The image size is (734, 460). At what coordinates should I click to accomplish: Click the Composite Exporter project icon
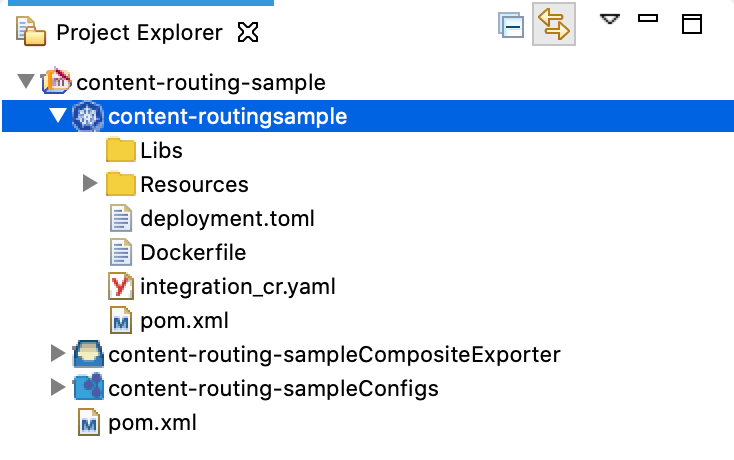pyautogui.click(x=88, y=354)
